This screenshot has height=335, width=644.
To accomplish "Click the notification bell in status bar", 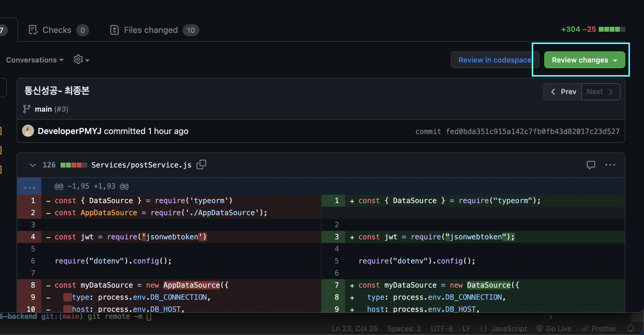I will [x=630, y=328].
